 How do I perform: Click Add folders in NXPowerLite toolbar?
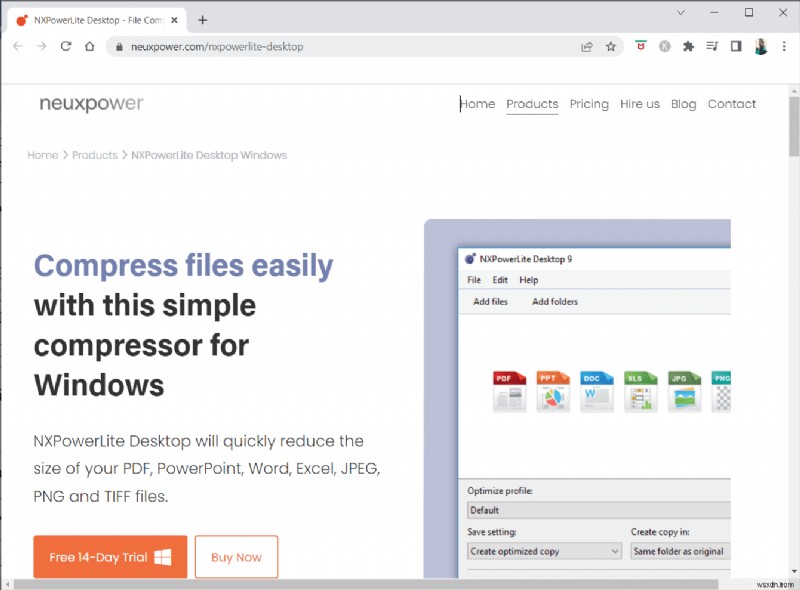555,302
